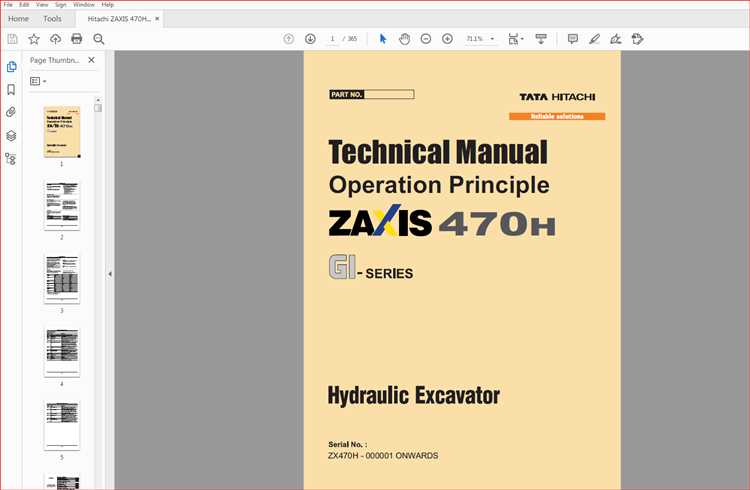Click the Save file icon
The height and width of the screenshot is (490, 750).
pos(12,39)
